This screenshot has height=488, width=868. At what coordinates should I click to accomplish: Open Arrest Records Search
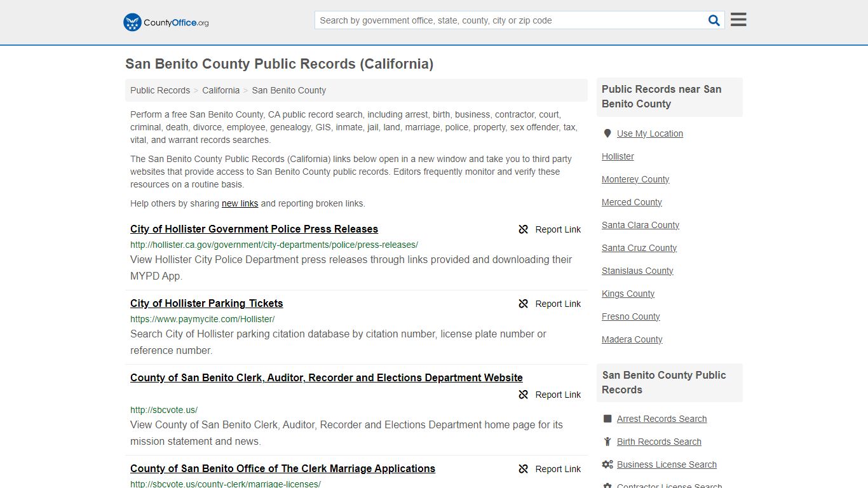point(661,419)
